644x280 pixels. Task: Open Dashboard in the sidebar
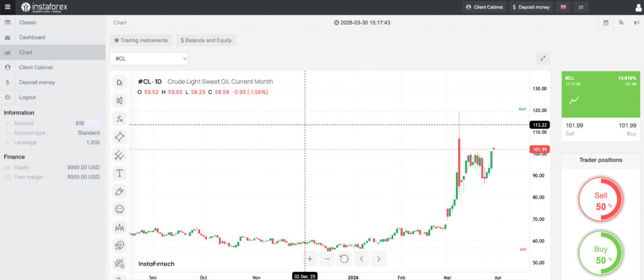coord(53,37)
